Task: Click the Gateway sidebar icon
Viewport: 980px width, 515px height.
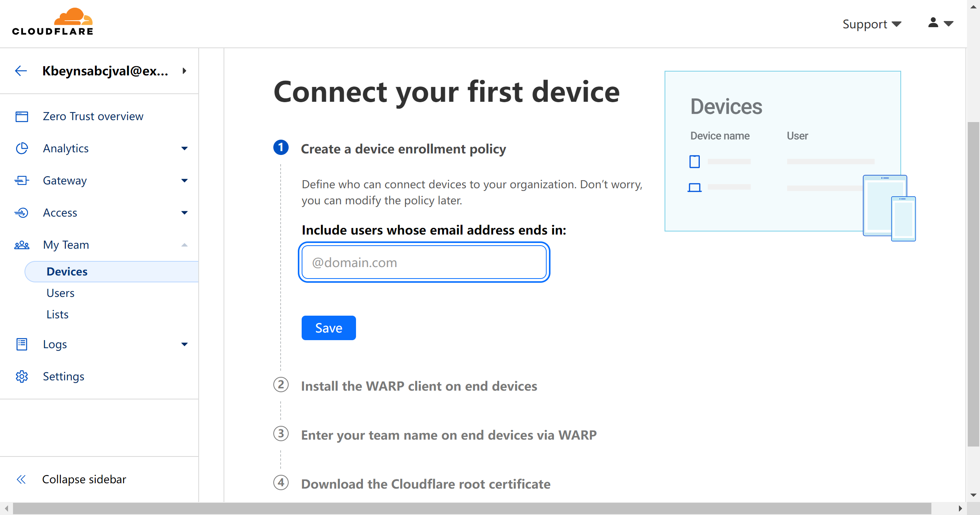Action: point(22,181)
